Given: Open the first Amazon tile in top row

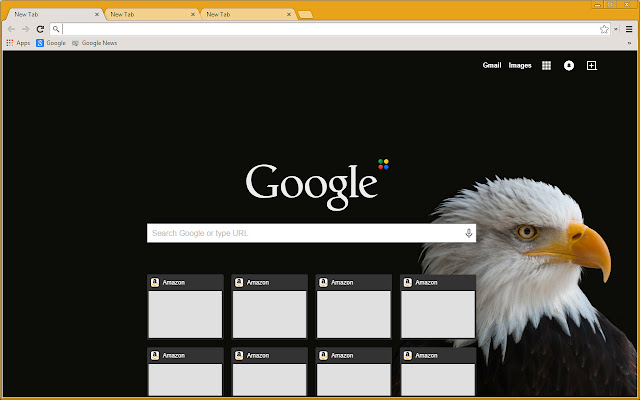Looking at the screenshot, I should coord(185,307).
